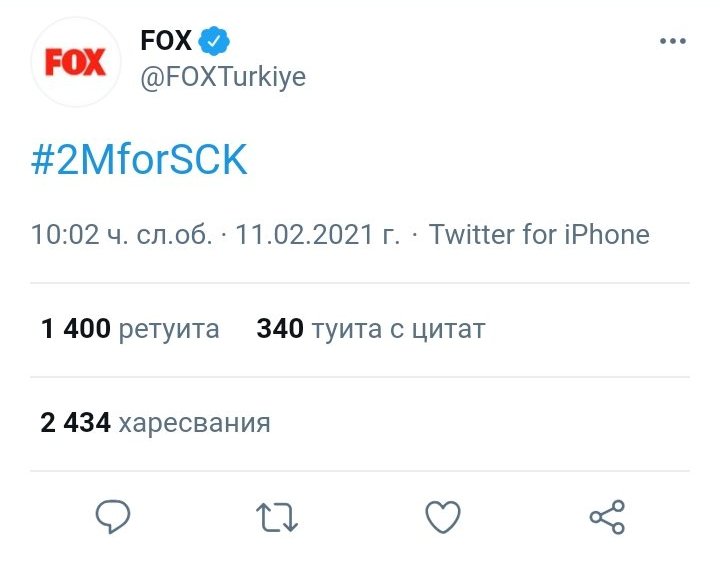Image resolution: width=720 pixels, height=561 pixels.
Task: Like the tweet with the heart icon
Action: [442, 517]
